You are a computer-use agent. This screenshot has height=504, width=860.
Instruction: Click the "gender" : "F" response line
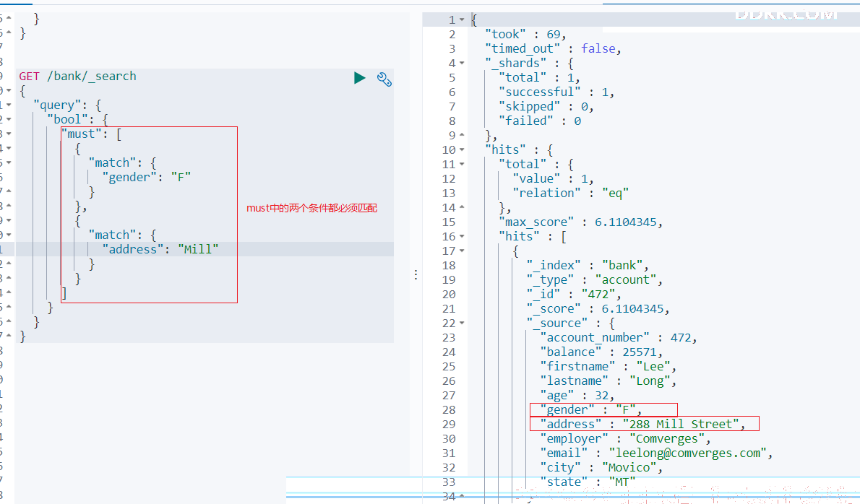[x=590, y=410]
